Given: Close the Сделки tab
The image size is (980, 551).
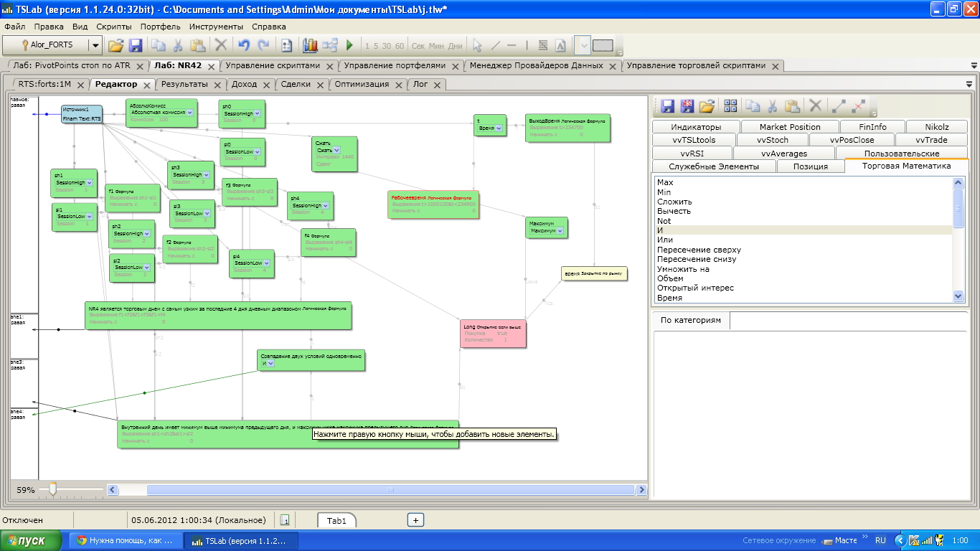Looking at the screenshot, I should 320,85.
